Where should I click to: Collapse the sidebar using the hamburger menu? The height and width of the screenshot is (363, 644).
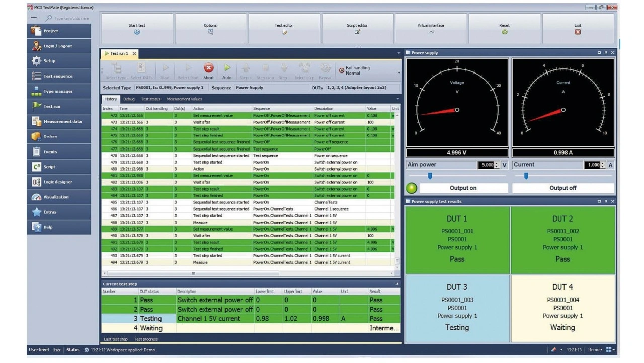34,18
